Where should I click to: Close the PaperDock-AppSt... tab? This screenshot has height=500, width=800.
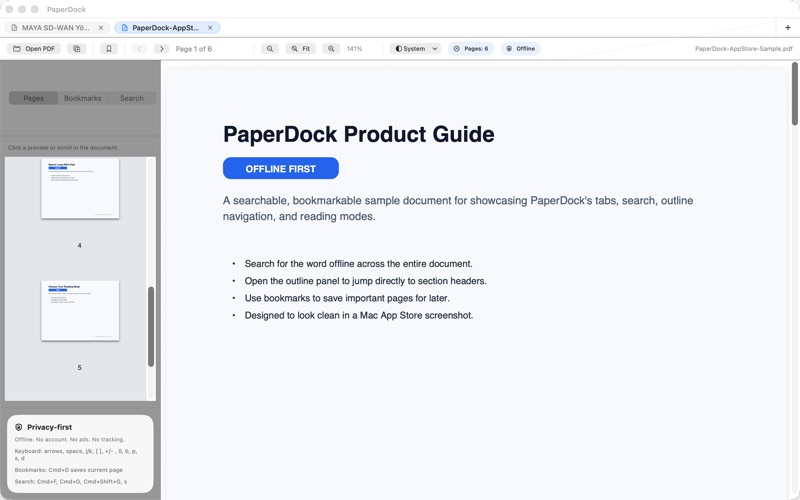[210, 28]
